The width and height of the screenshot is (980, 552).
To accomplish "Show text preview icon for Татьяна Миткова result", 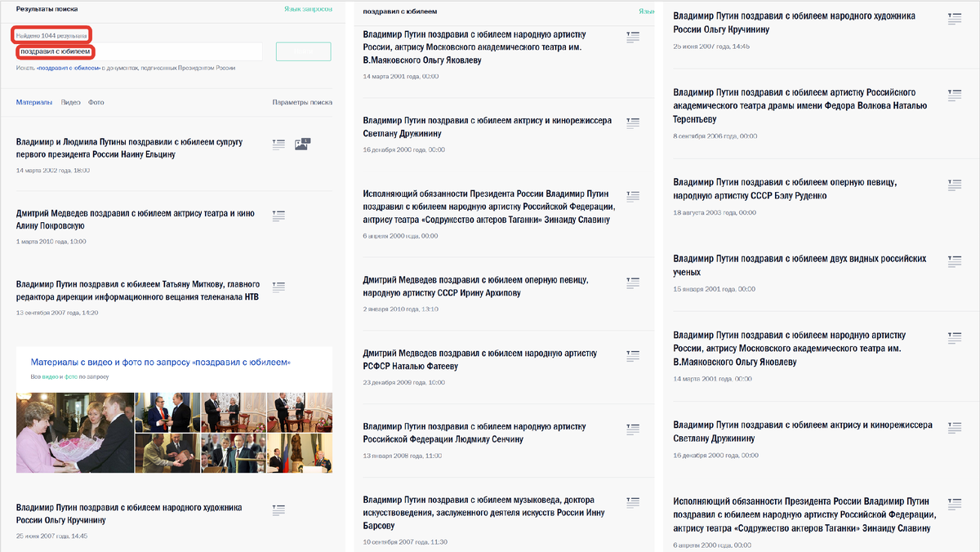I will click(278, 287).
